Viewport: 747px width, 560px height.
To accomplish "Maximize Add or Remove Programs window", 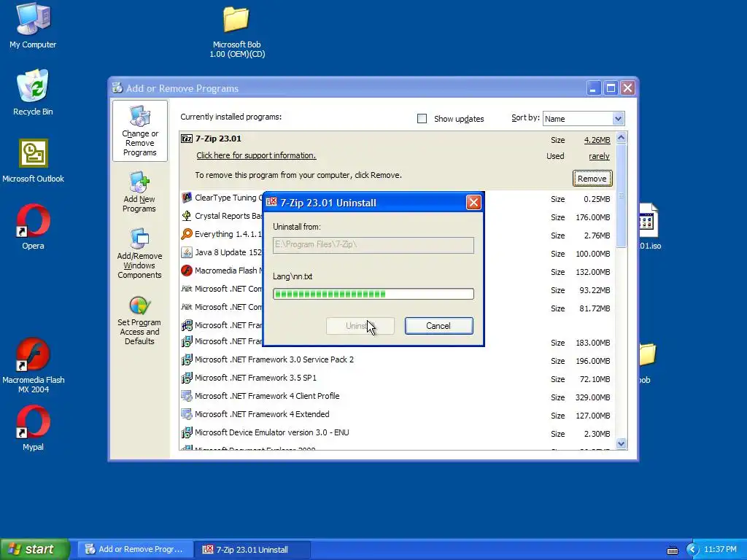I will (611, 88).
